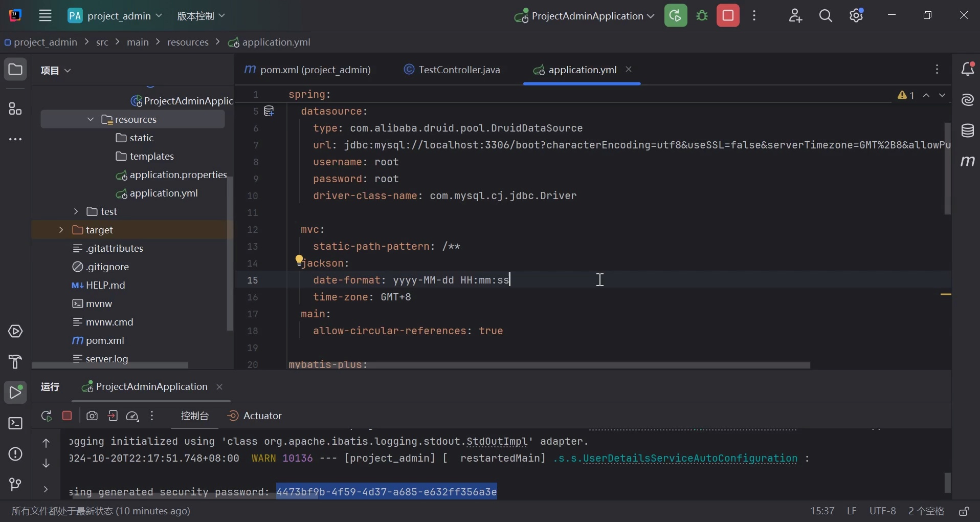Open notifications via the bell icon
The width and height of the screenshot is (980, 522).
click(x=968, y=69)
